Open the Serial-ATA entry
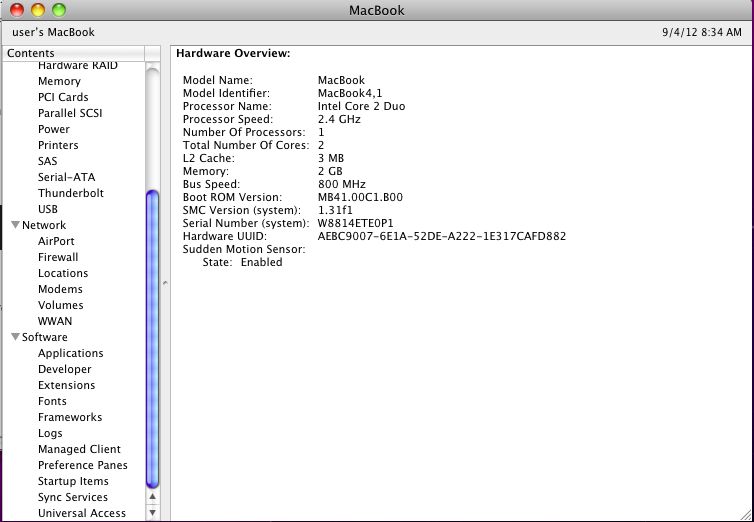754x522 pixels. coord(66,177)
